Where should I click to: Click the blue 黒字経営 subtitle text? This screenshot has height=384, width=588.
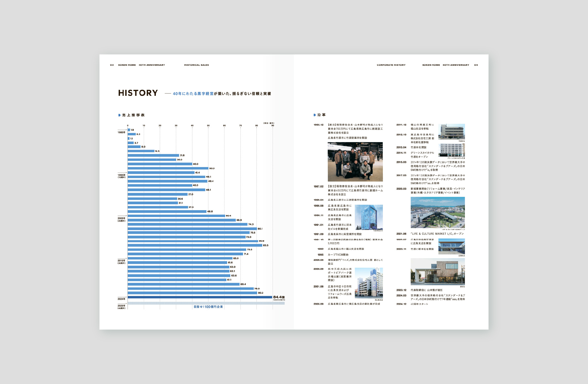coord(205,94)
